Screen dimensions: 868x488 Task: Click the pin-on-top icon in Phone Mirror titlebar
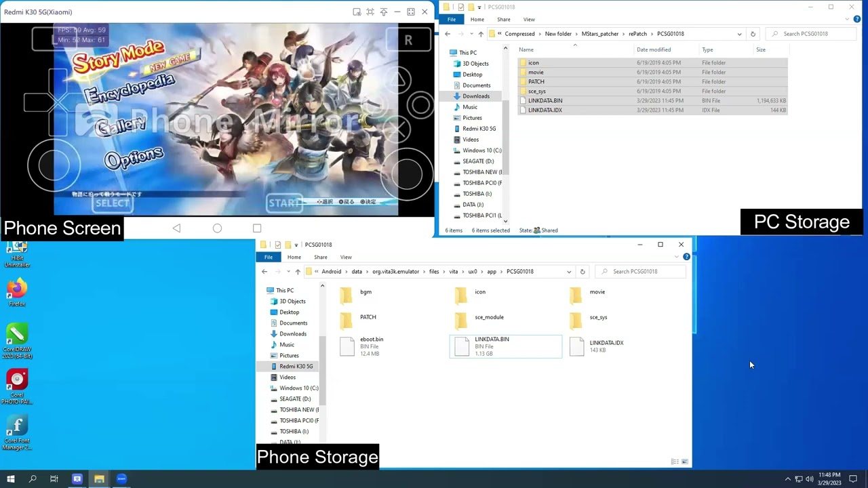tap(384, 12)
